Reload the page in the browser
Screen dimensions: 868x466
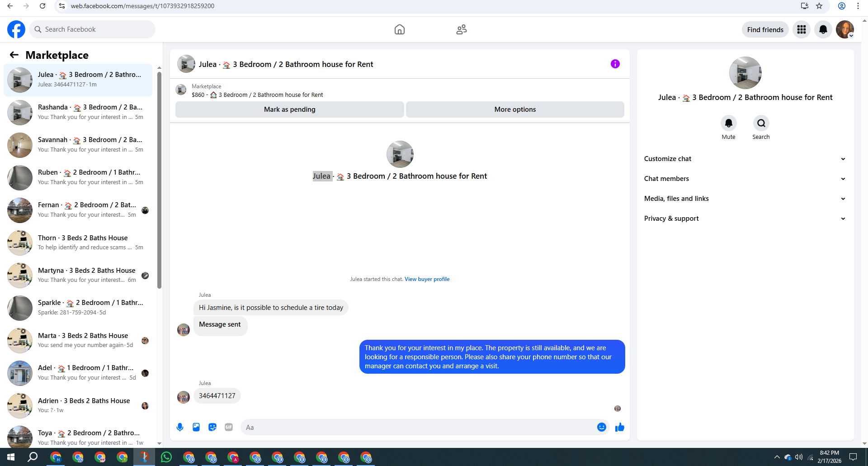pyautogui.click(x=42, y=6)
